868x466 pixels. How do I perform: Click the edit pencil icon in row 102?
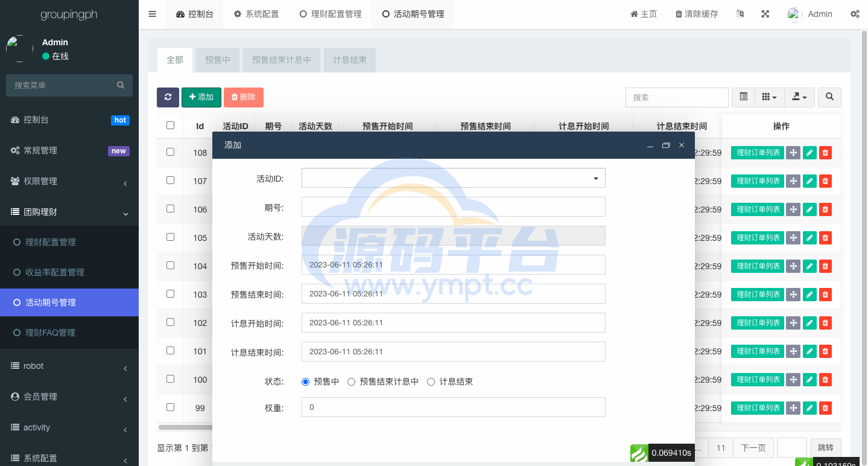click(809, 323)
